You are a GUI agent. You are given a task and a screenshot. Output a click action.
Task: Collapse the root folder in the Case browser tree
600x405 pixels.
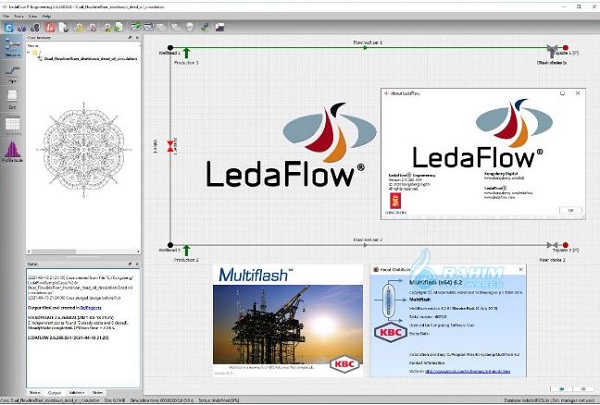29,52
